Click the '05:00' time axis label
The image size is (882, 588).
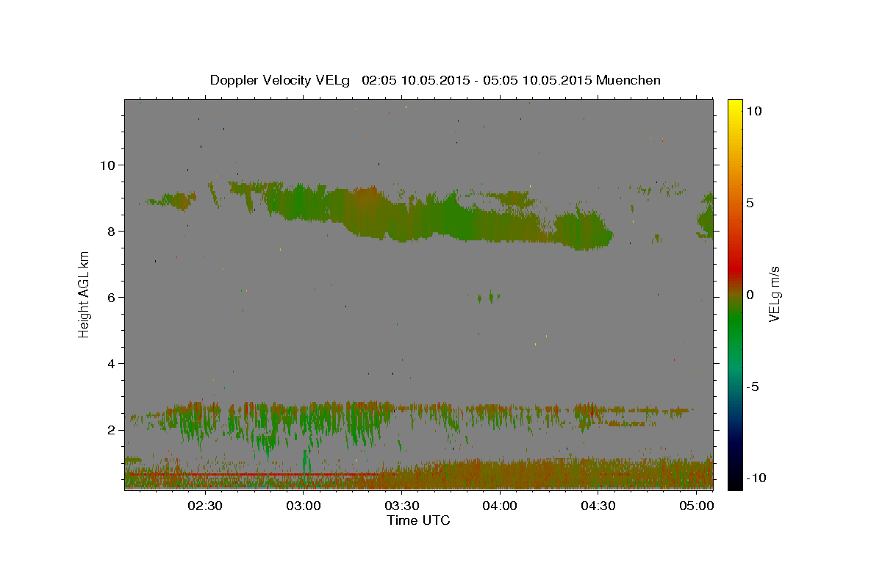tap(697, 506)
